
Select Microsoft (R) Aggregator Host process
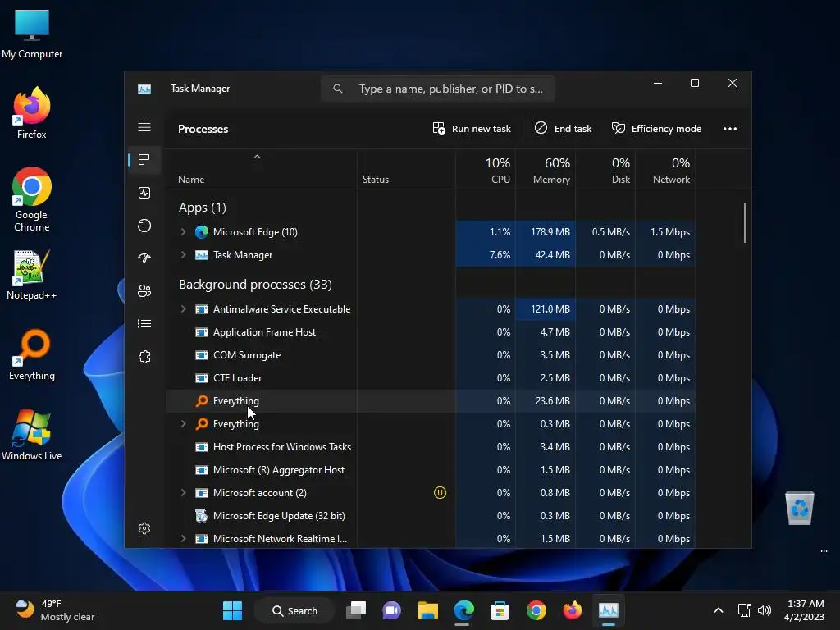[279, 470]
